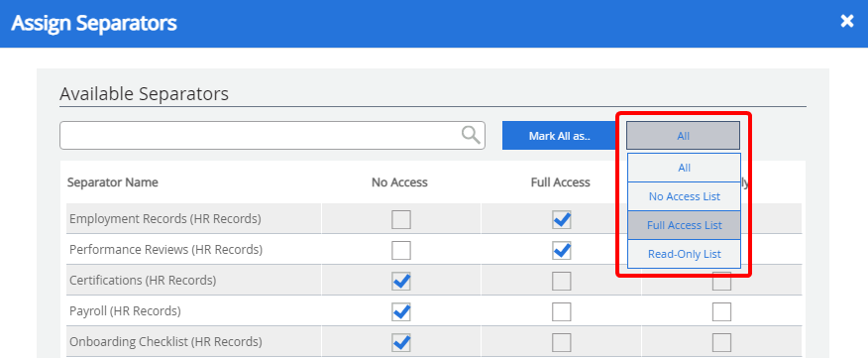Choose Read-Only List filter option
The width and height of the screenshot is (868, 358).
click(x=685, y=254)
